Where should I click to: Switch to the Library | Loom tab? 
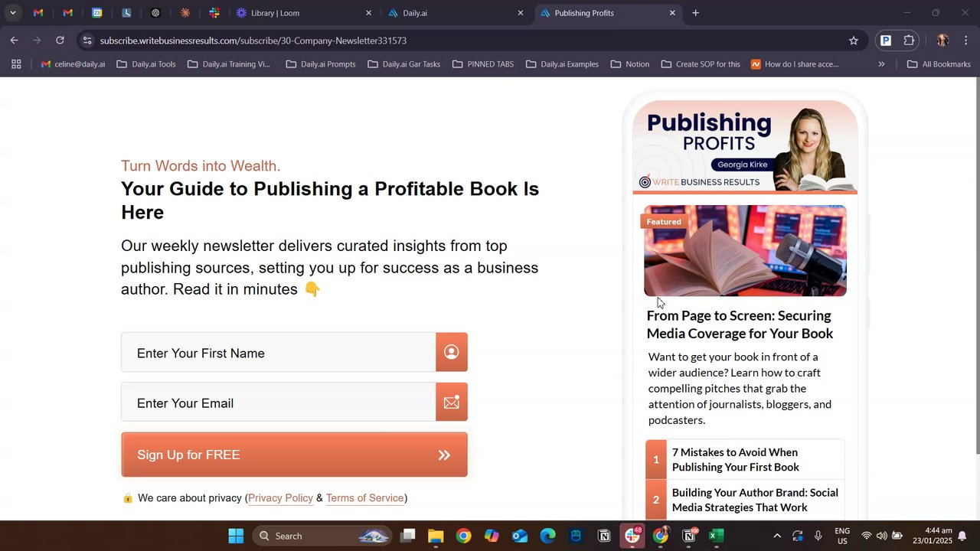[x=302, y=13]
